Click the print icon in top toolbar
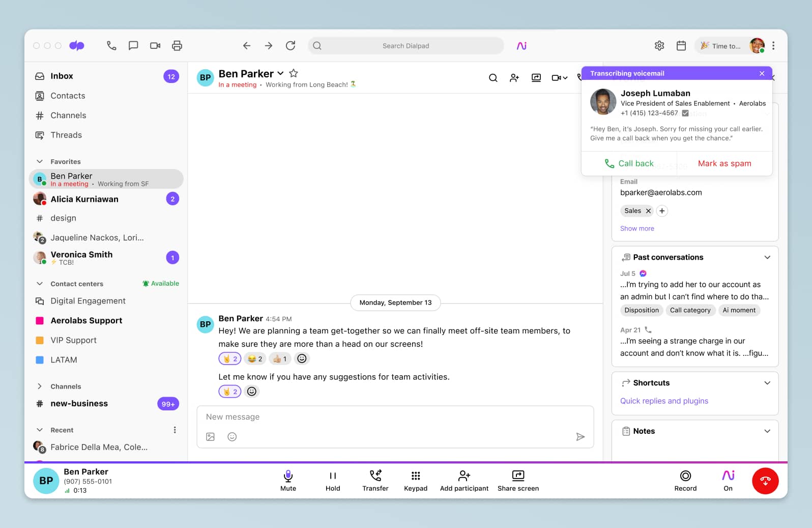Viewport: 812px width, 528px height. click(x=177, y=46)
